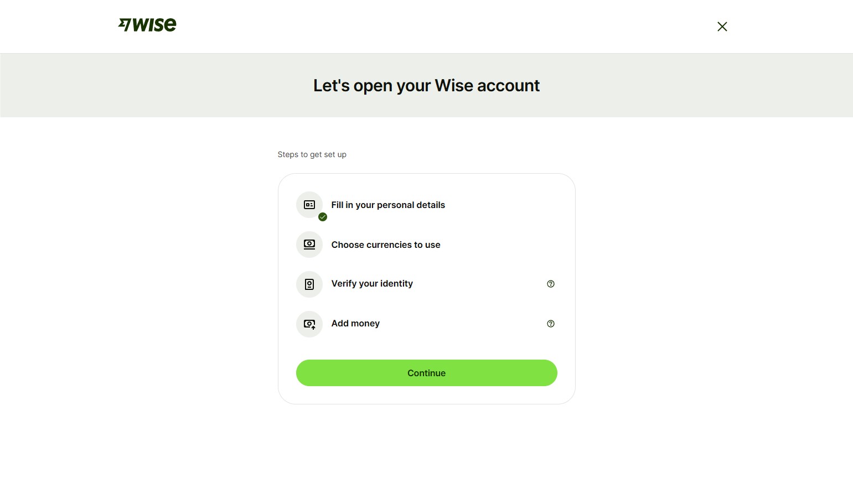Click the currencies step cash icon

point(309,245)
